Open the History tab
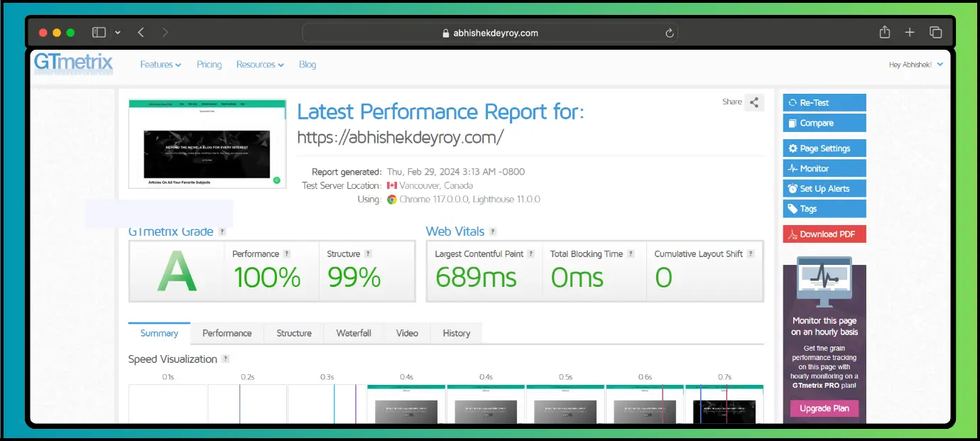Viewport: 980px width, 441px height. [456, 333]
